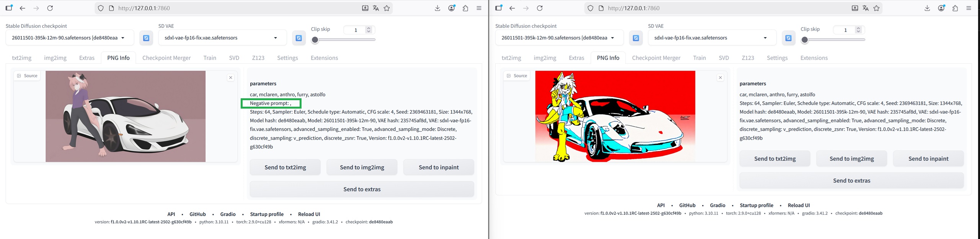Remove the source image in right window

click(x=721, y=78)
